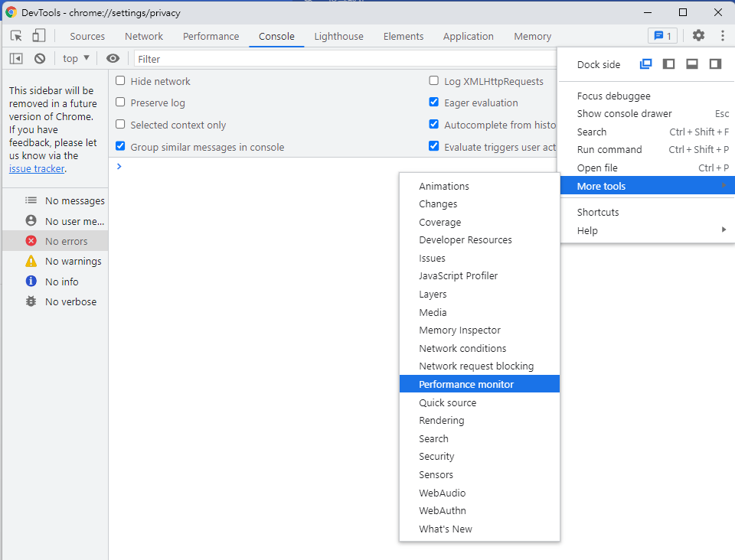Dock DevTools to the bottom
Viewport: 735px width, 560px height.
point(692,64)
